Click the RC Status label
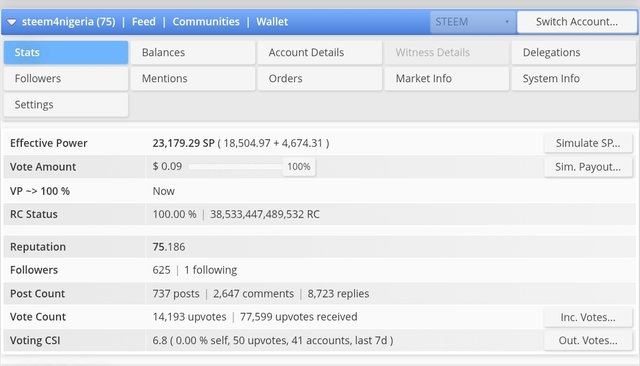640x366 pixels. click(x=34, y=214)
